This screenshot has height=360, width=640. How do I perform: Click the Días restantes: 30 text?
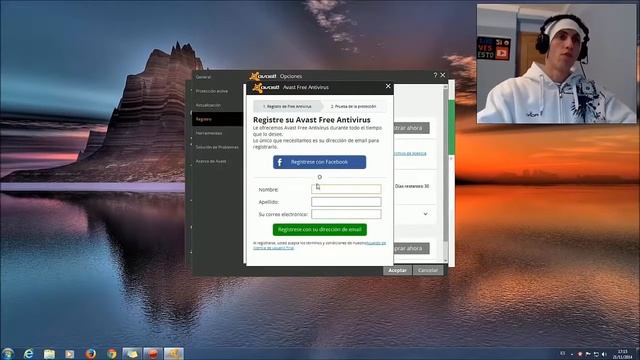pyautogui.click(x=411, y=186)
